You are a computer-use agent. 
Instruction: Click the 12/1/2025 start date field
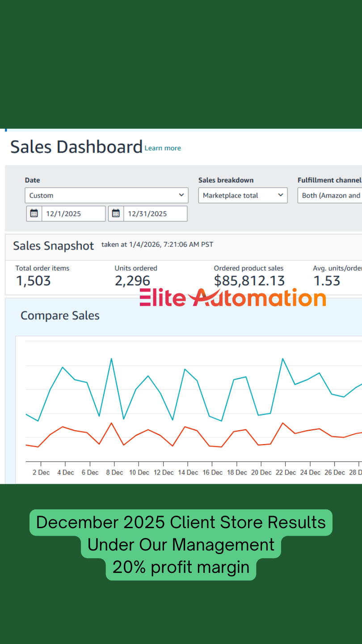73,214
